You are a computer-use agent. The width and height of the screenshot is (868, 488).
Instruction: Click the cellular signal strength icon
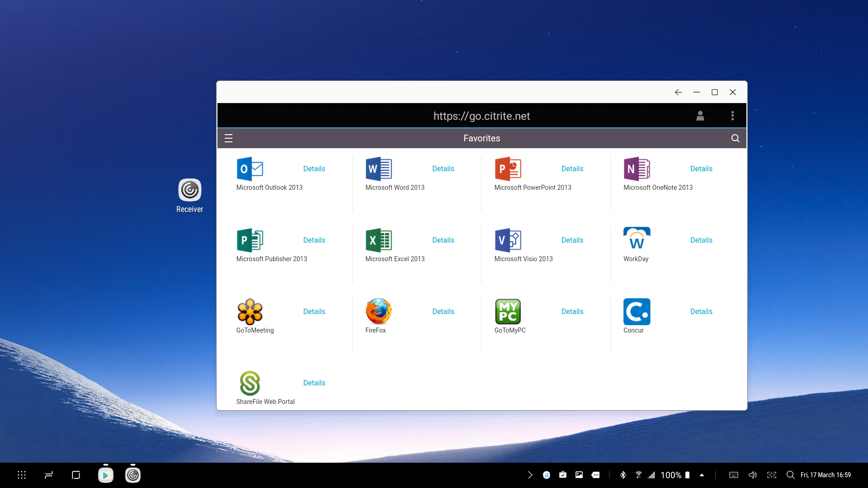point(651,475)
